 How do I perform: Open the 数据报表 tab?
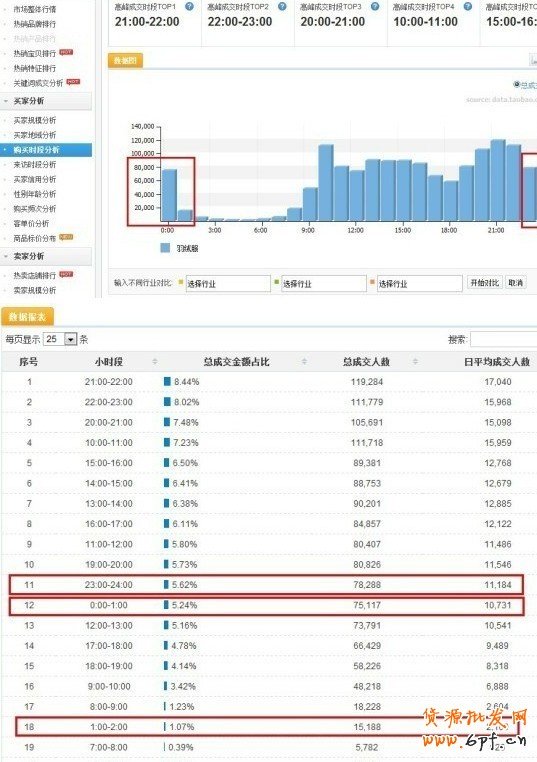pyautogui.click(x=28, y=317)
